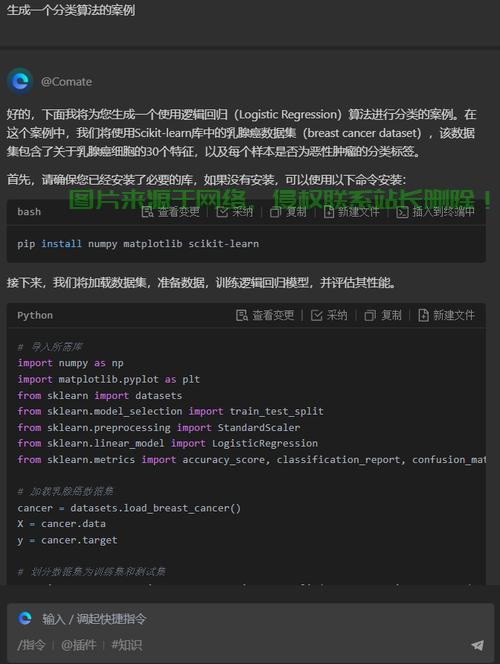Accept Python code with 采纳

[x=329, y=315]
